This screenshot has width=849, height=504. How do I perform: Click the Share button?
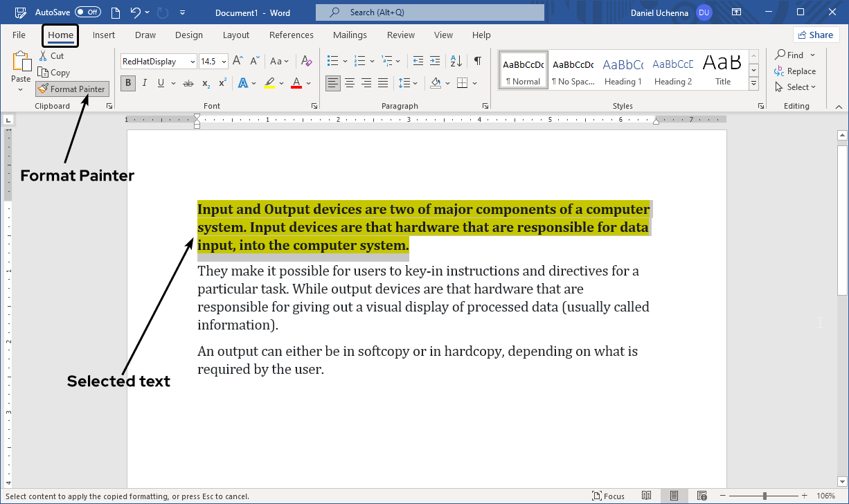tap(816, 34)
